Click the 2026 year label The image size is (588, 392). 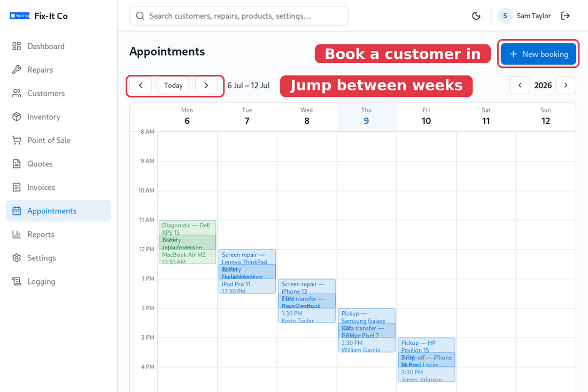(543, 86)
